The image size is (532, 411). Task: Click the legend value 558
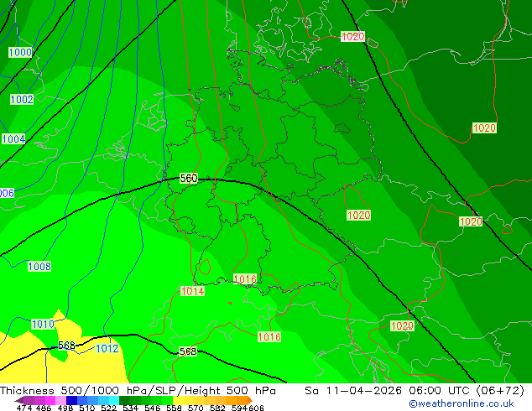(x=174, y=408)
